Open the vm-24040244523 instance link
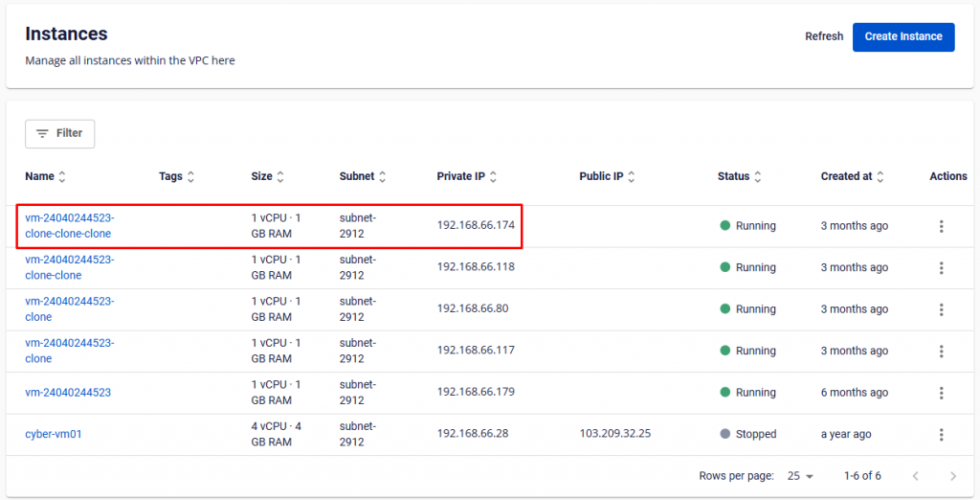Screen dimensions: 980x500 tap(68, 393)
